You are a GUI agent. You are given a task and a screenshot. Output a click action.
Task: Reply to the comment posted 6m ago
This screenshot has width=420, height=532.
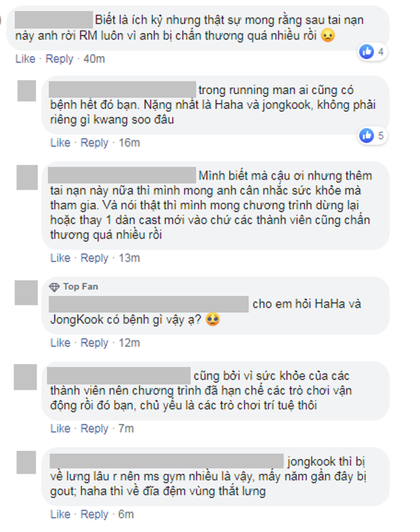pos(94,514)
